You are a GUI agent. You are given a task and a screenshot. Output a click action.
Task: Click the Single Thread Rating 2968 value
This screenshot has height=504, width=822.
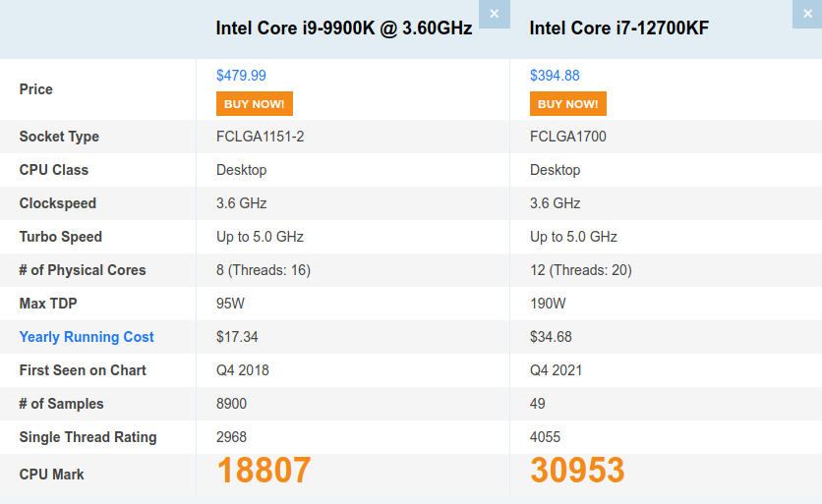pos(232,437)
